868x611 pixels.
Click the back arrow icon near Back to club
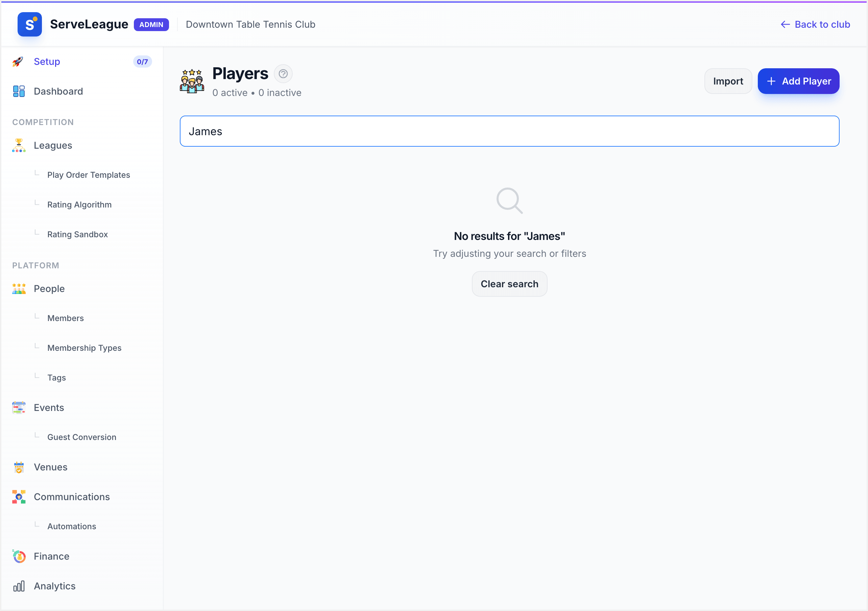[785, 25]
